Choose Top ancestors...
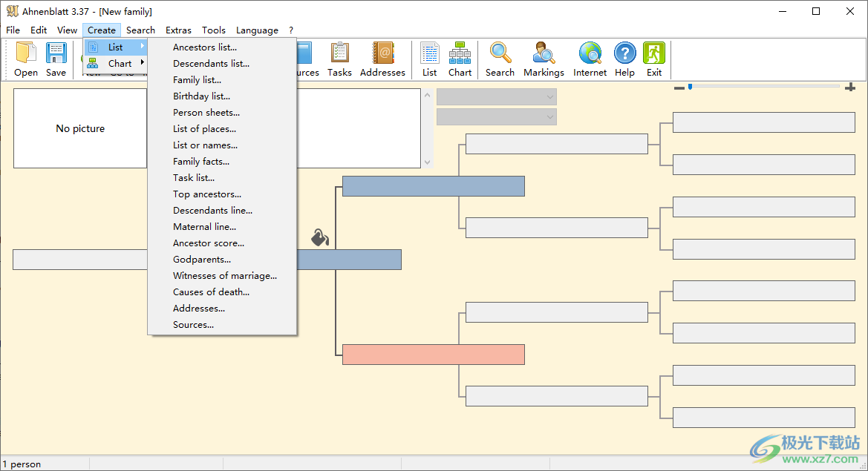 pos(207,194)
